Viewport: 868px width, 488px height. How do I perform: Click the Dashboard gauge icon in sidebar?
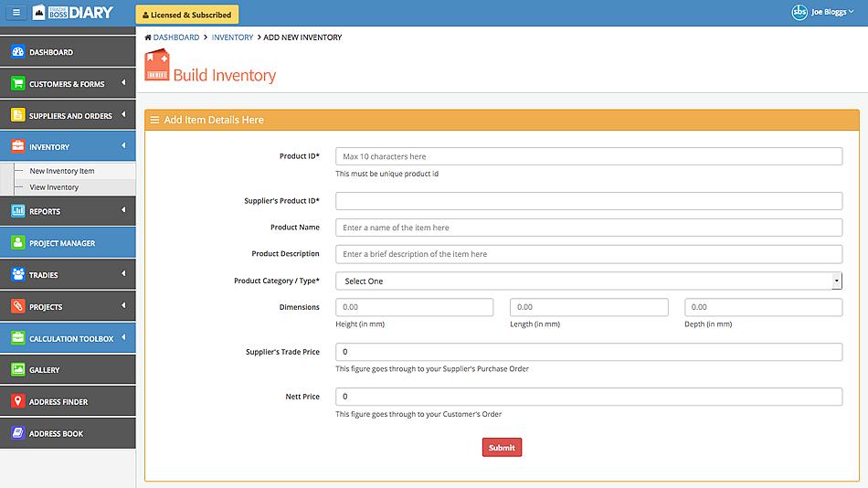[17, 52]
